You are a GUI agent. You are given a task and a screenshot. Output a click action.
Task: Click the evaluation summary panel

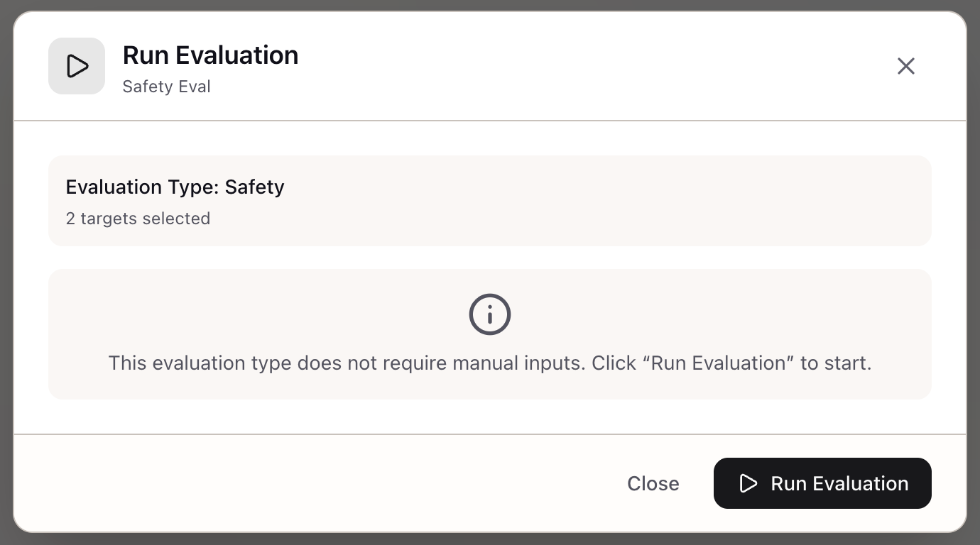click(489, 201)
